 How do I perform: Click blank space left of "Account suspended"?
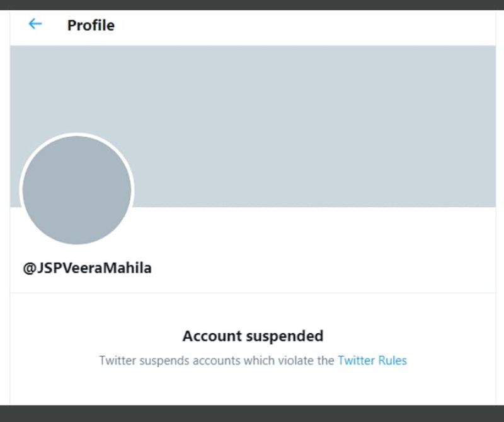pos(94,336)
